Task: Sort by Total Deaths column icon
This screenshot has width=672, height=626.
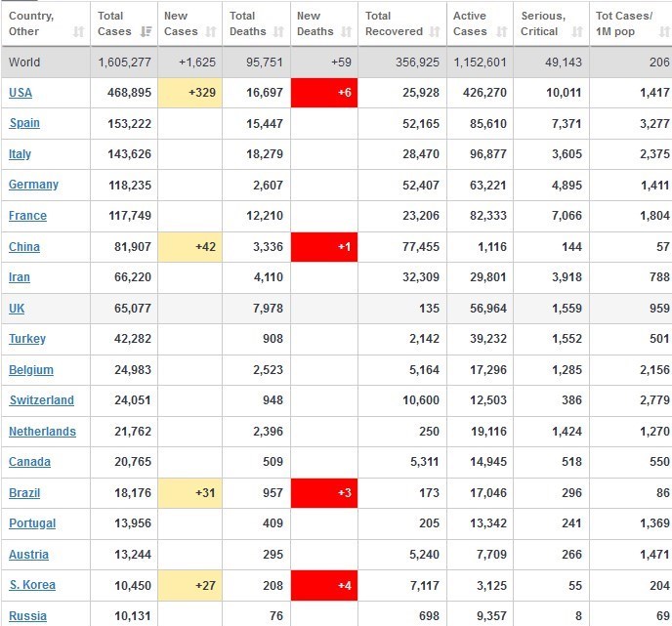Action: coord(278,31)
